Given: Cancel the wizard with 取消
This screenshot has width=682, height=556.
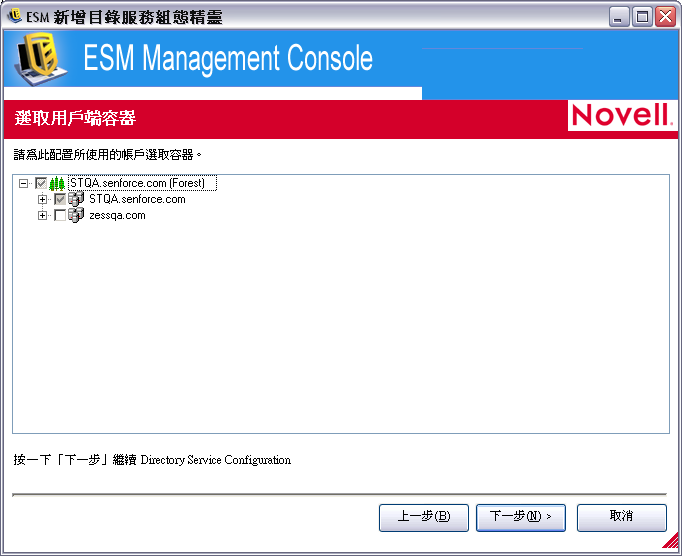Looking at the screenshot, I should tap(622, 518).
